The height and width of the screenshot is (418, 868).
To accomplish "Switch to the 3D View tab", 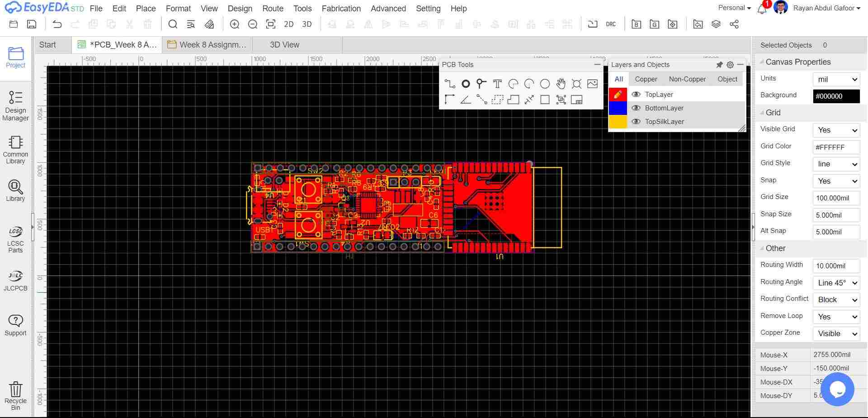I will 284,45.
